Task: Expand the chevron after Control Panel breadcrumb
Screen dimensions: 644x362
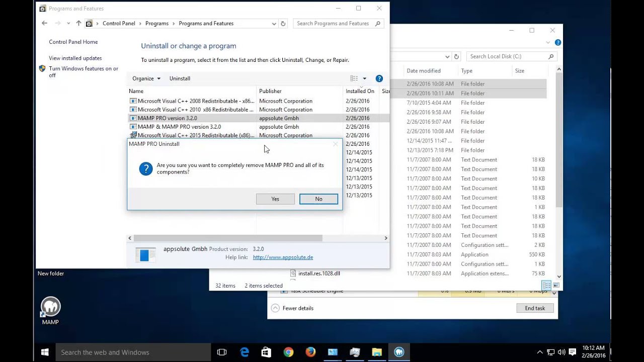Action: pos(140,24)
